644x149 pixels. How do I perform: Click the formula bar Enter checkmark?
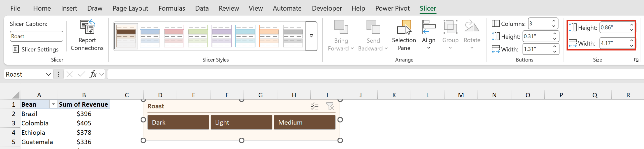(81, 74)
